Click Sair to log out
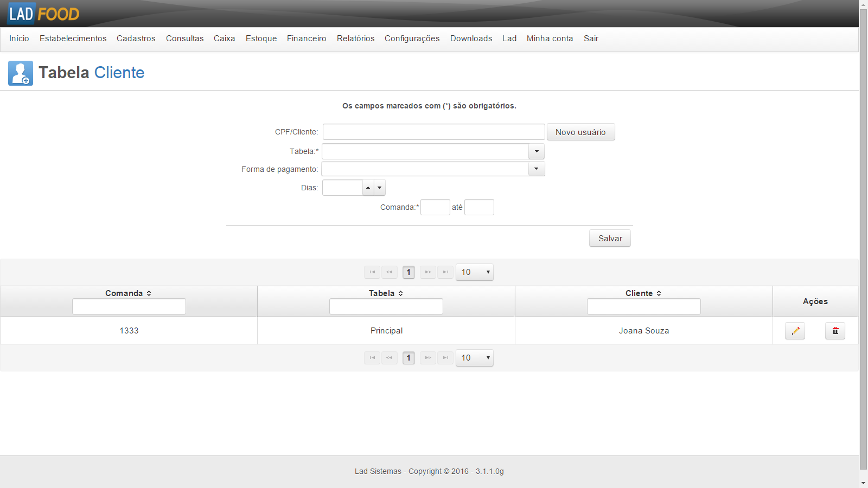Image resolution: width=868 pixels, height=488 pixels. point(591,38)
